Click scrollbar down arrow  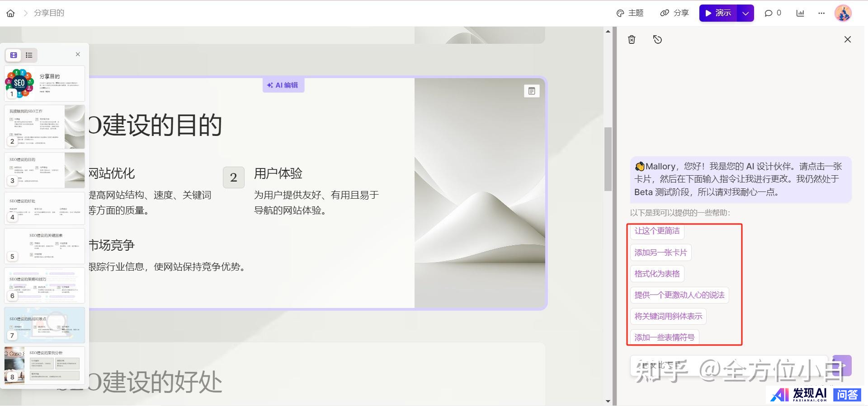608,401
